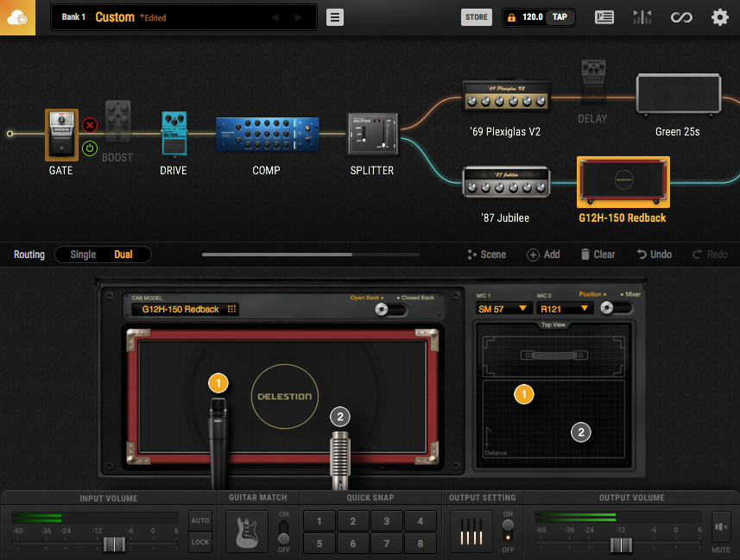Open the looper tool

(x=680, y=16)
